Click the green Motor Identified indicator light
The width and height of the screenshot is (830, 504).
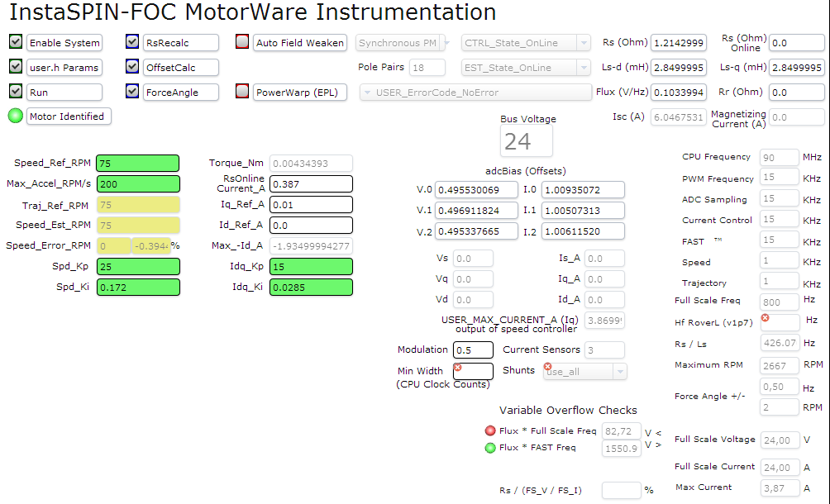[x=16, y=116]
